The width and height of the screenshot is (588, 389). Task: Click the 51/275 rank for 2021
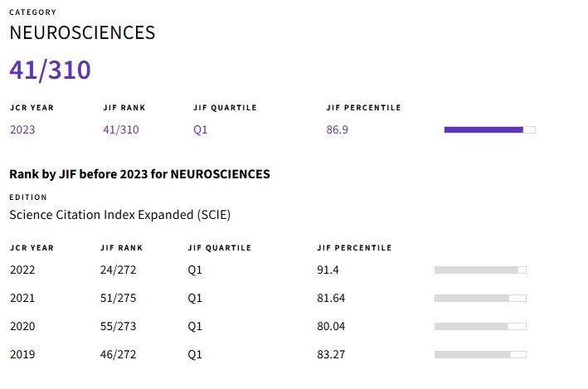click(x=118, y=298)
